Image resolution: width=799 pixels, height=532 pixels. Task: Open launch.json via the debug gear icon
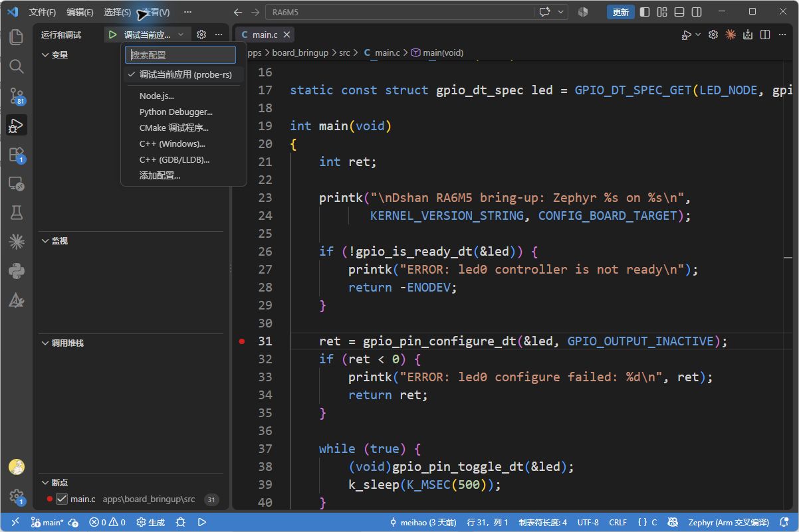click(x=201, y=35)
